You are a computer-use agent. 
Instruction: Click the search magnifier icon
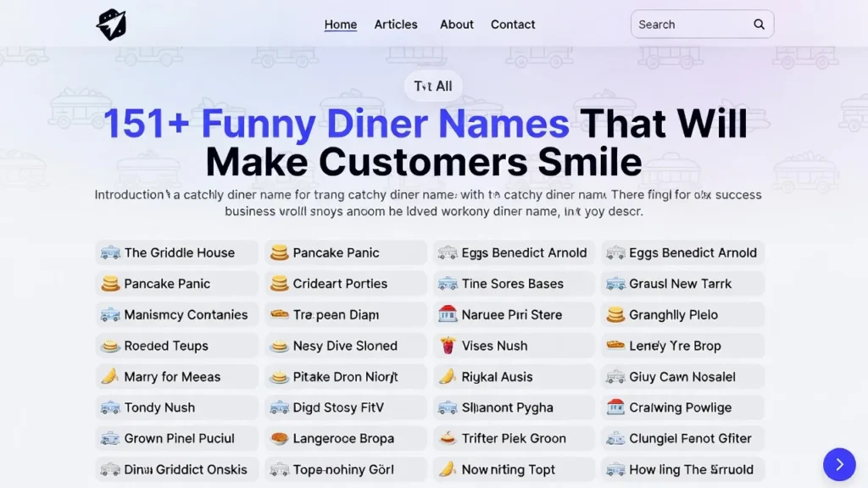[759, 24]
